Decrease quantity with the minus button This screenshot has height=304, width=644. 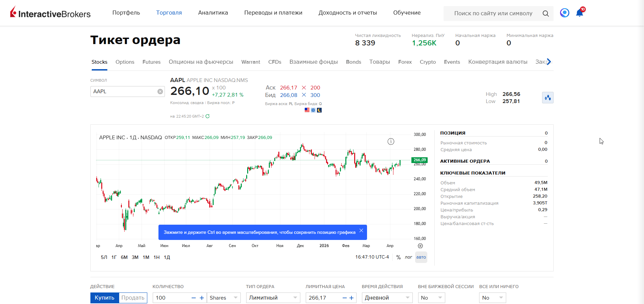click(194, 298)
